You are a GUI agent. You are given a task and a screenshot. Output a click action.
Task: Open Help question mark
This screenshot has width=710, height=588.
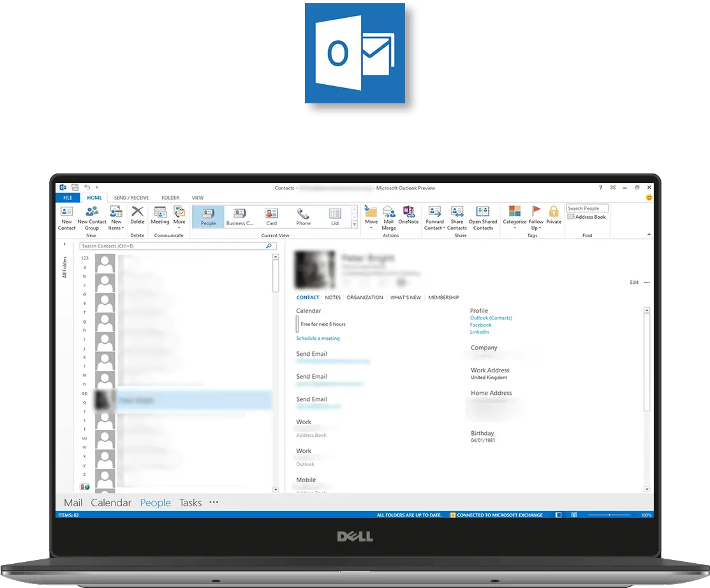point(600,187)
